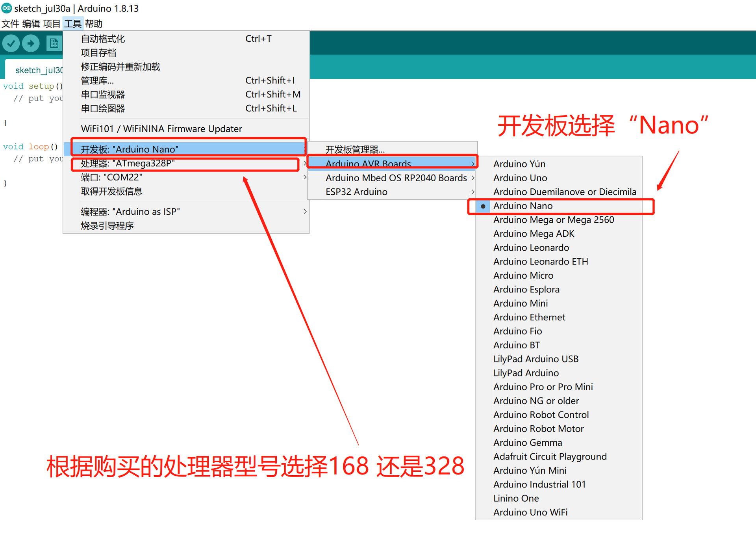Select the Arduino Nano radio option

click(x=523, y=206)
